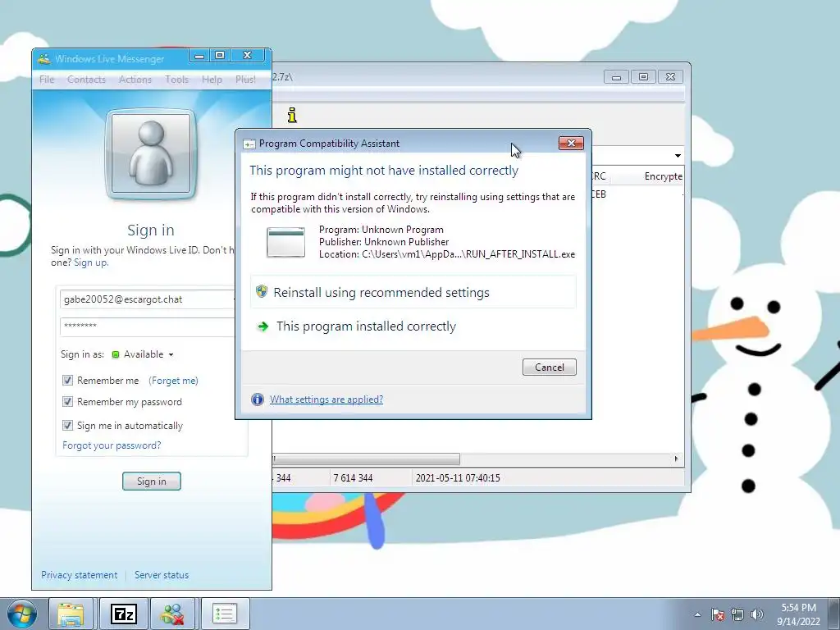Click the Messenger display picture avatar

pyautogui.click(x=151, y=154)
